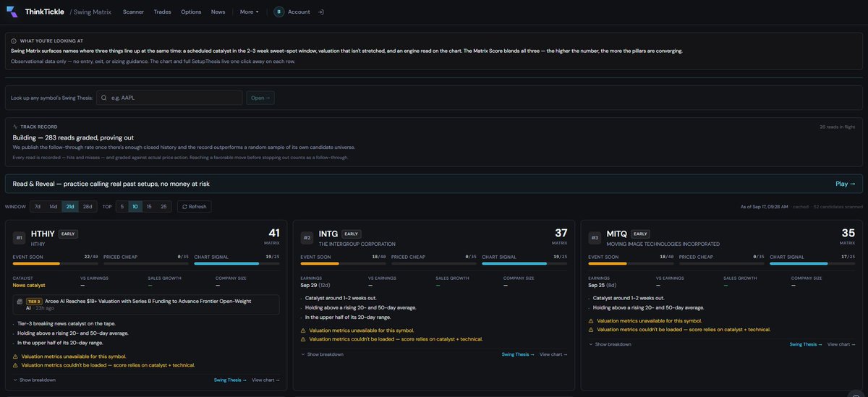Switch the window to 28d
The image size is (868, 397).
tap(88, 206)
